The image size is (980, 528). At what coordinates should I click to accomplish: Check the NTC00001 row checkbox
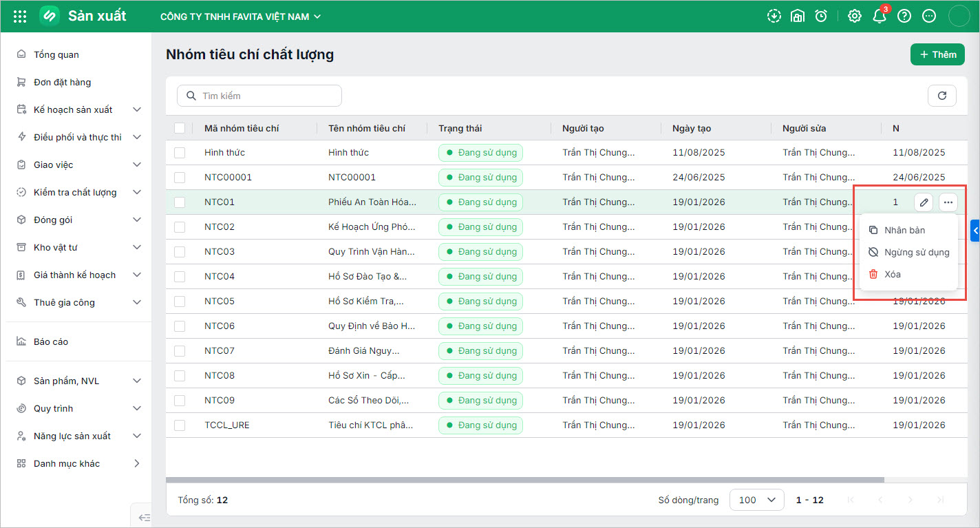180,178
